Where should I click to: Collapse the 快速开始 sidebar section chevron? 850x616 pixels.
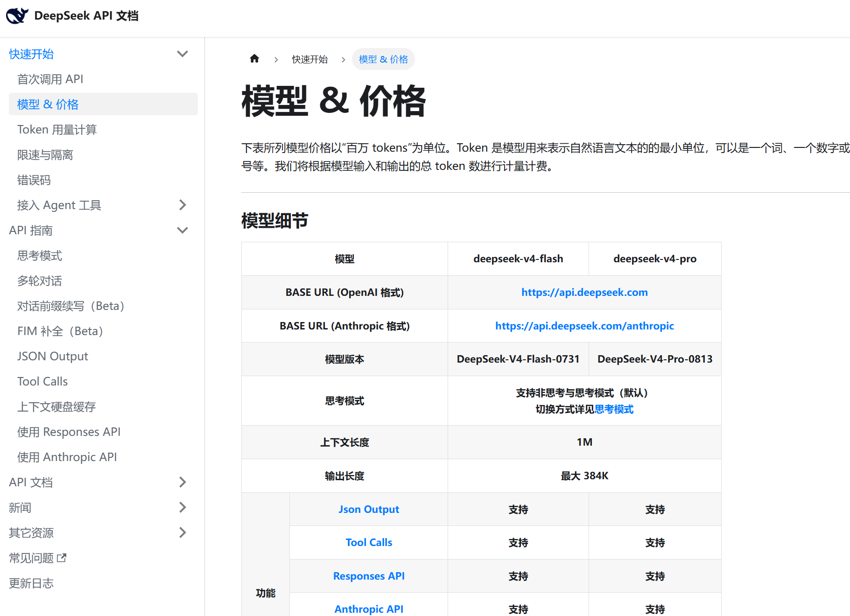(x=183, y=54)
